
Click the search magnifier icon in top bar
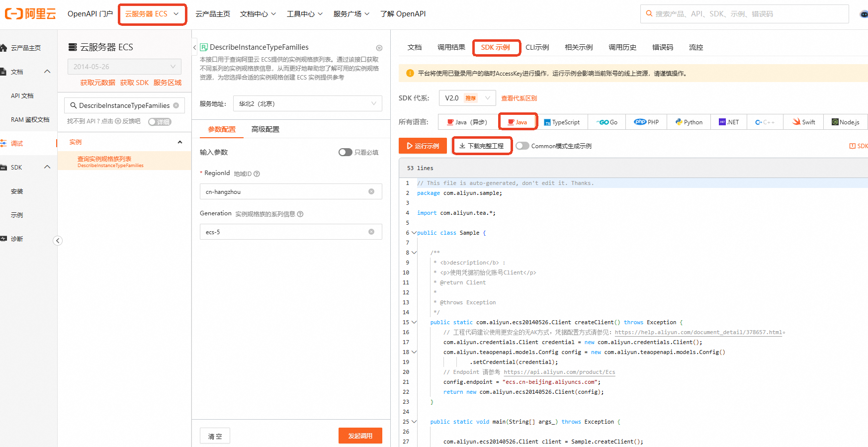pos(649,13)
